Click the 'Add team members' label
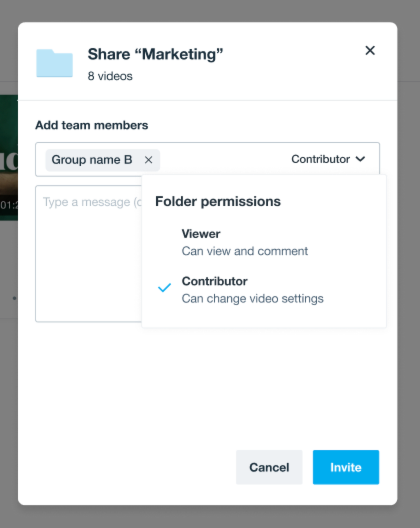420x528 pixels. (x=92, y=125)
